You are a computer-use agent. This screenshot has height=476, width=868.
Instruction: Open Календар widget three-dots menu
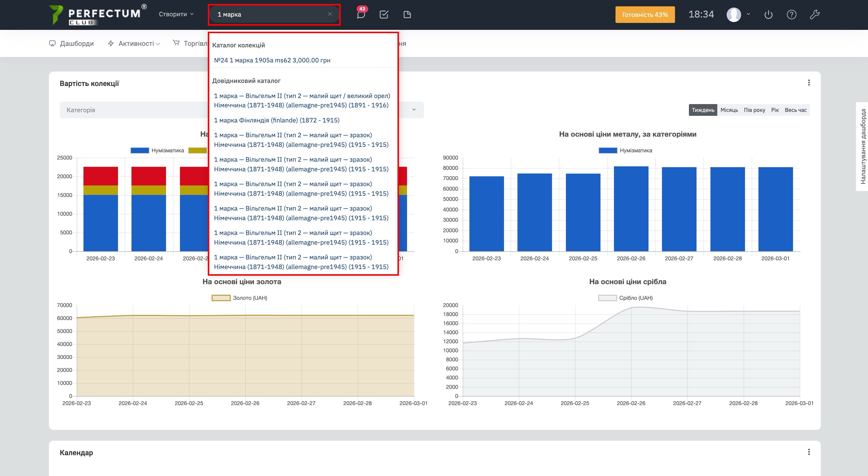809,452
